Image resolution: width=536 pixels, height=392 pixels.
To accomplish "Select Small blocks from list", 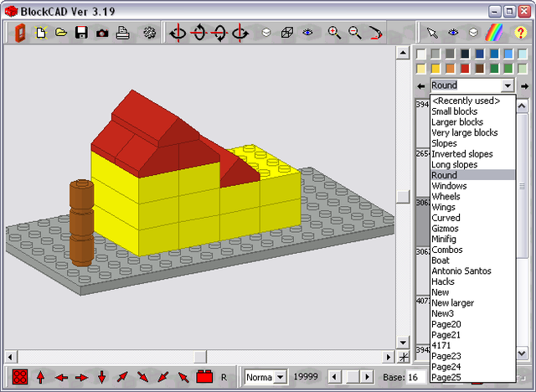I will [454, 111].
